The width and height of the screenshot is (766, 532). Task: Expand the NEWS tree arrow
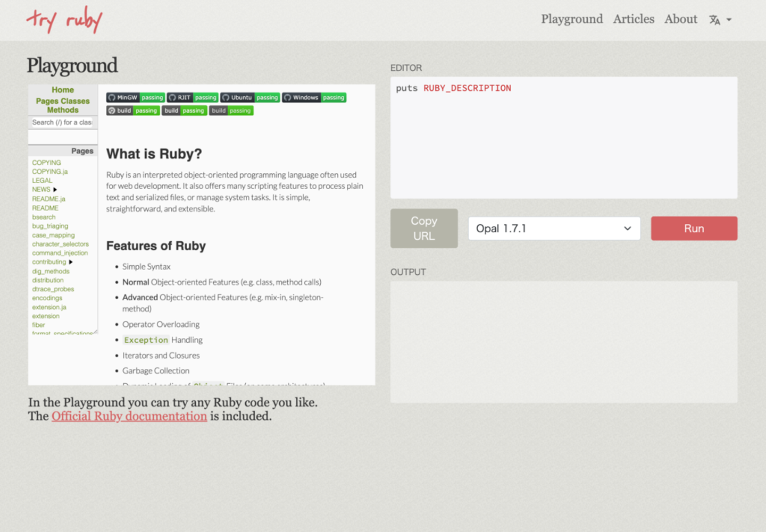click(x=55, y=190)
